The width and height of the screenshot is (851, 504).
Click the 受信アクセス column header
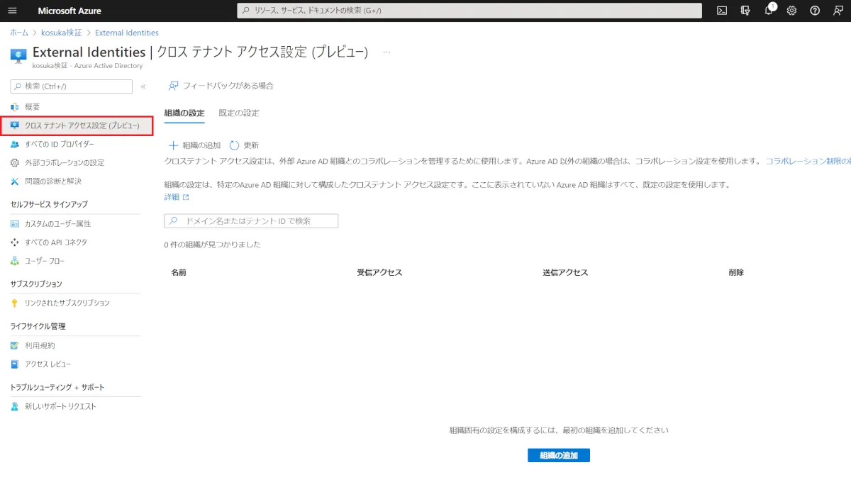(379, 272)
